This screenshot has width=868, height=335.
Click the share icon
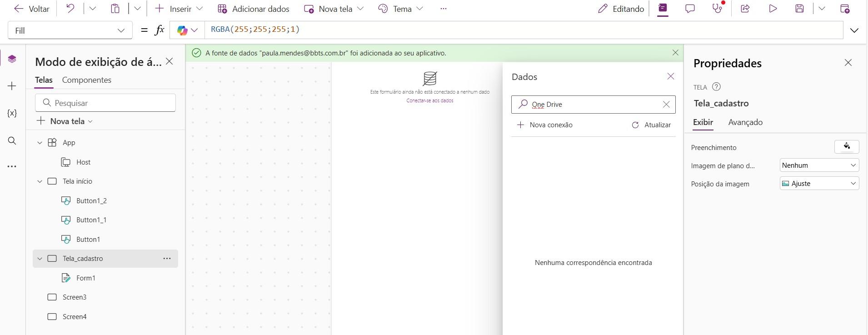[x=745, y=9]
